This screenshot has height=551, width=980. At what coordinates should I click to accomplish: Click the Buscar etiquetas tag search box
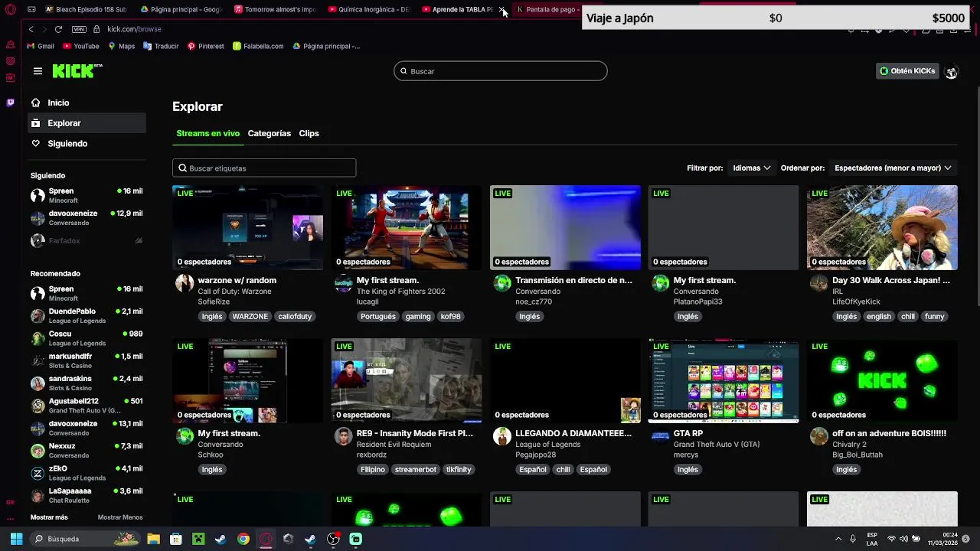[264, 168]
